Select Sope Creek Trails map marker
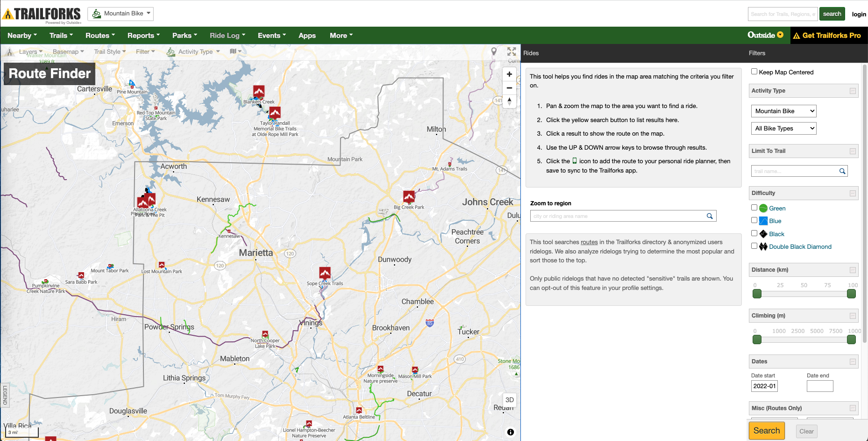The width and height of the screenshot is (868, 441). point(325,273)
